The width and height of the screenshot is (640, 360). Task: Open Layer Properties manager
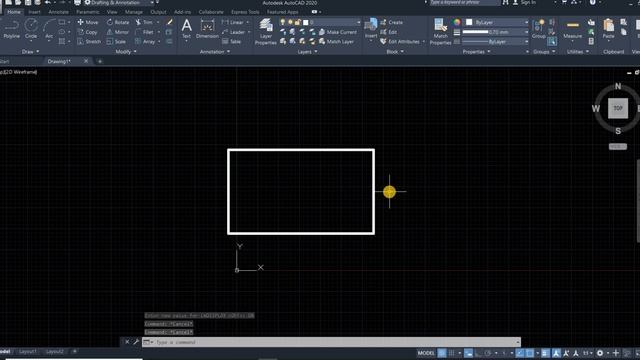click(x=266, y=31)
